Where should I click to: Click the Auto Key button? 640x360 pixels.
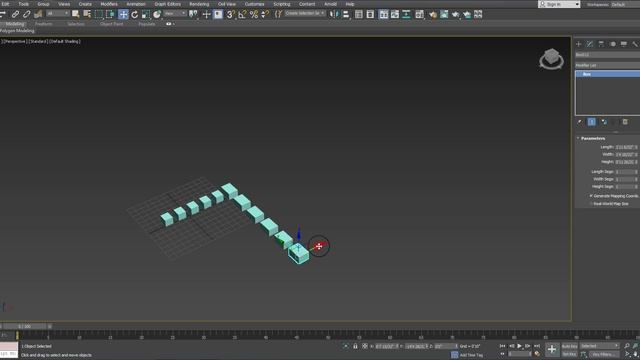[x=569, y=346]
